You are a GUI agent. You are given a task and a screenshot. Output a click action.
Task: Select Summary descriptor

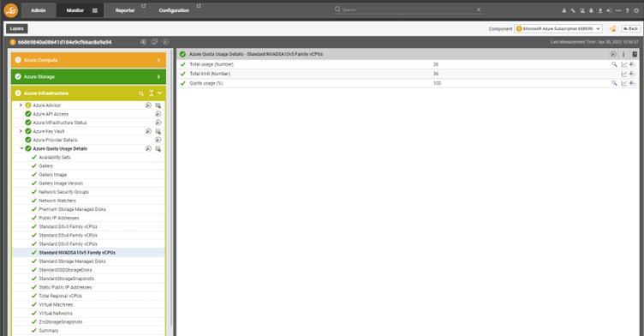(49, 331)
